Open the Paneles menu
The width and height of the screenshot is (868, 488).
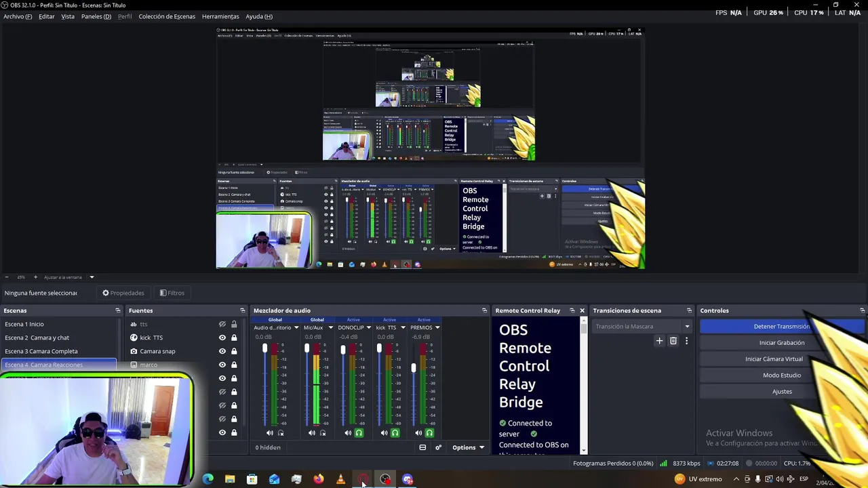click(x=96, y=16)
